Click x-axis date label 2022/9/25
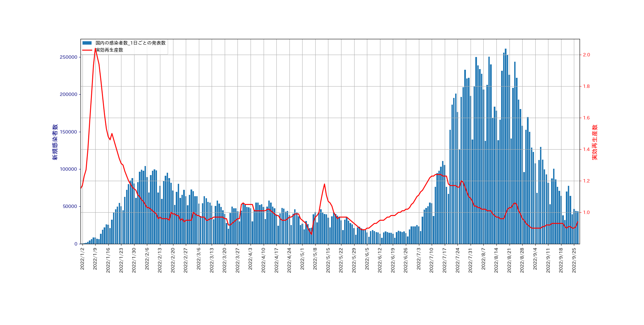The height and width of the screenshot is (325, 644). [x=574, y=260]
